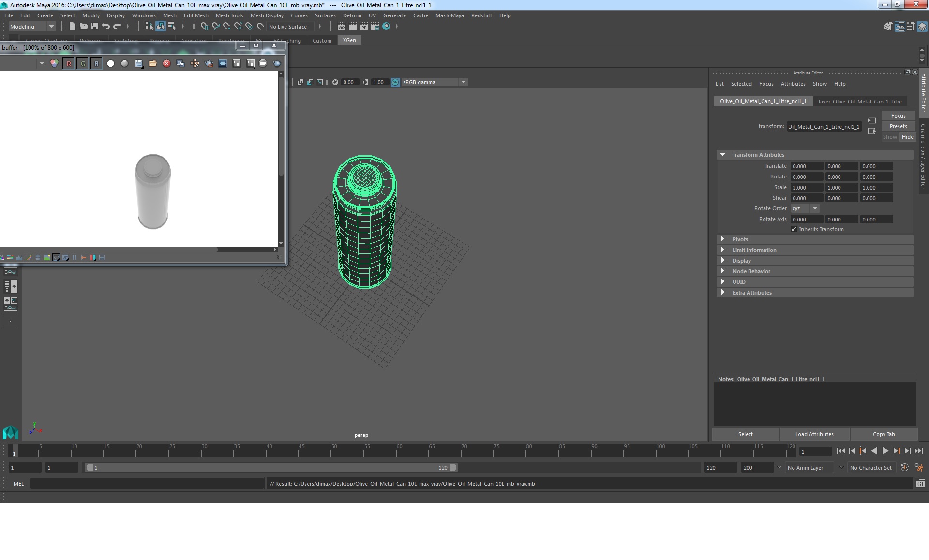This screenshot has width=929, height=560.
Task: Open a scene with the folder icon
Action: click(83, 27)
